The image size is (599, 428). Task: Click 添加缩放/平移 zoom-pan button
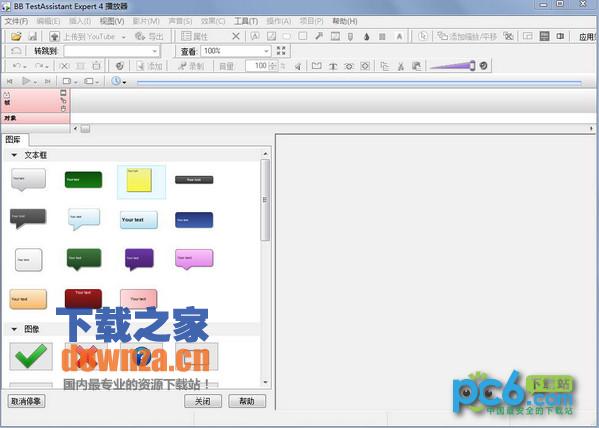point(467,36)
